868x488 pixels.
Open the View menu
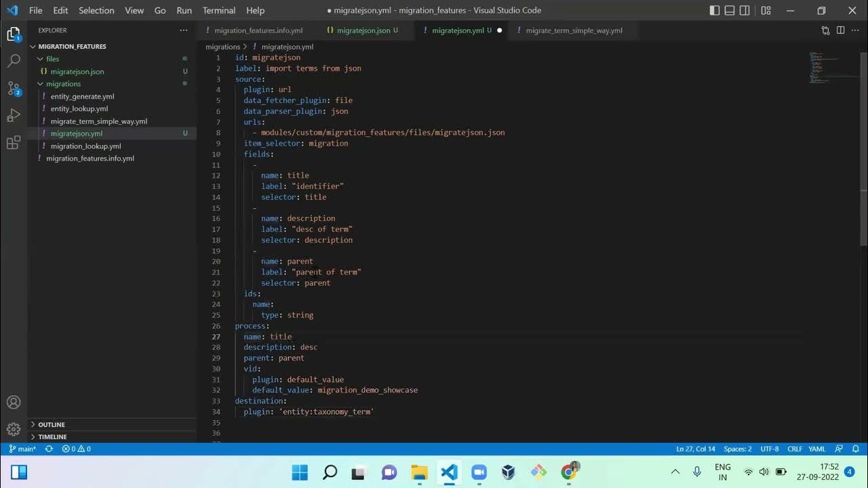pyautogui.click(x=134, y=10)
